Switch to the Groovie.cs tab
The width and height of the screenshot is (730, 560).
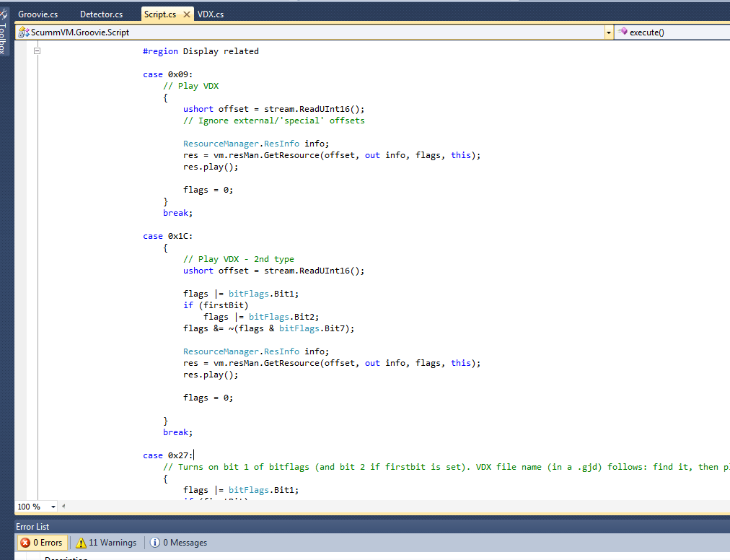[38, 14]
